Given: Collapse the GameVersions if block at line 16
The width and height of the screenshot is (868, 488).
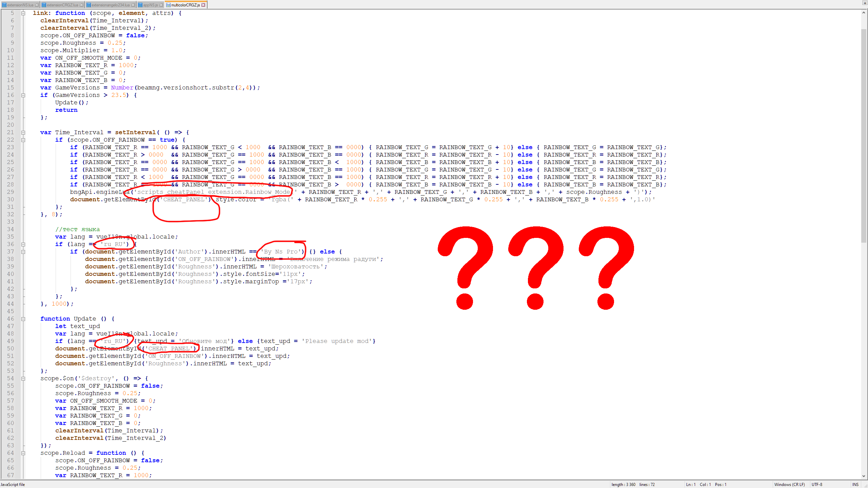Looking at the screenshot, I should (23, 95).
